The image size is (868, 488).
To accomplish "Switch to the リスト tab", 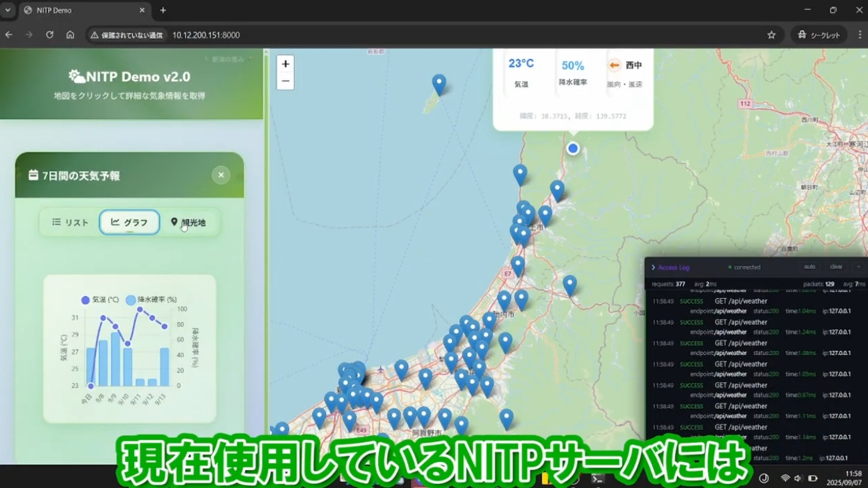I will [x=70, y=223].
